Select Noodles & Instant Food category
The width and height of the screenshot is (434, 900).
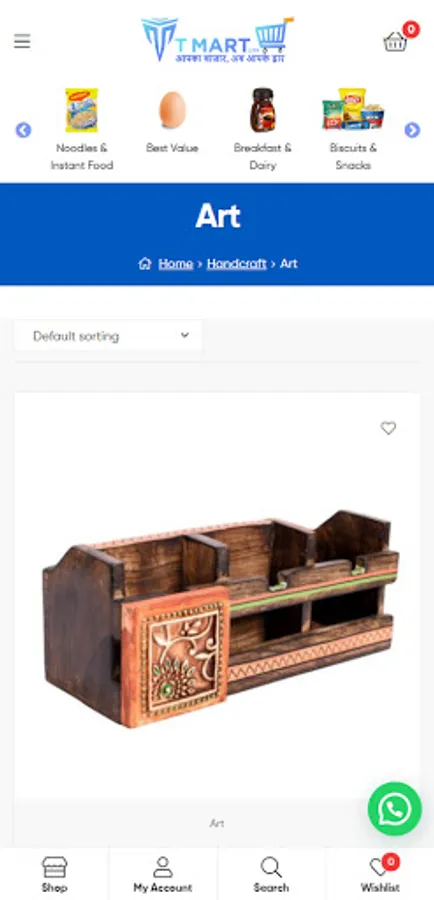[82, 130]
